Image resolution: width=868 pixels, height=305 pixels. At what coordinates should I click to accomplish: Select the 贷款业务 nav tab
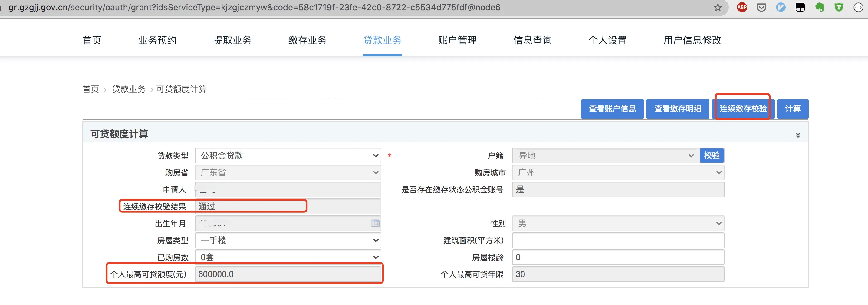383,40
